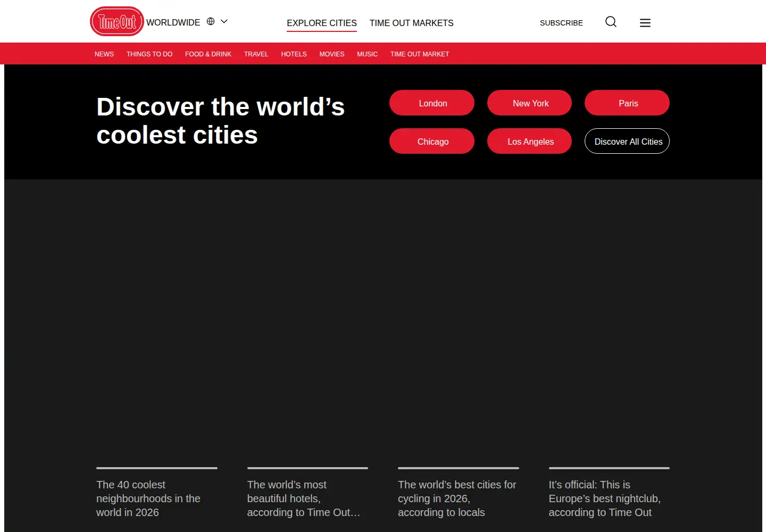Click the globe icon next to Worldwide
Viewport: 766px width, 532px height.
coord(211,21)
